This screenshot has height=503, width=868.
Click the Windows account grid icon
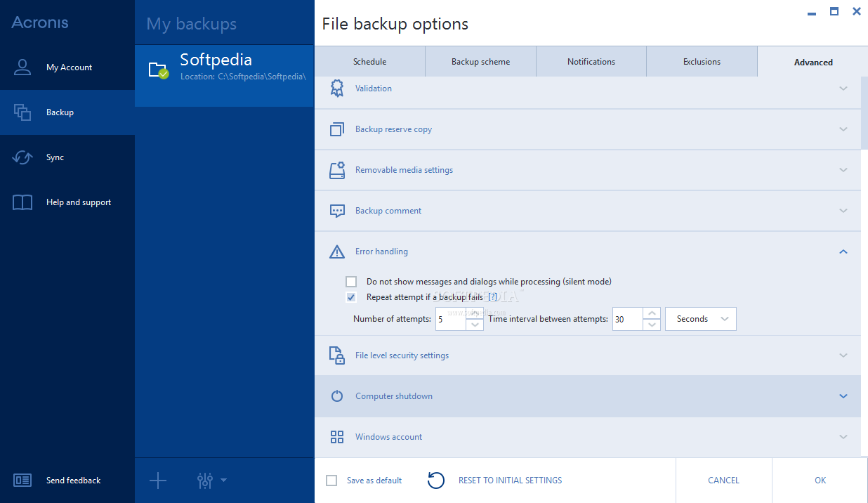point(337,437)
